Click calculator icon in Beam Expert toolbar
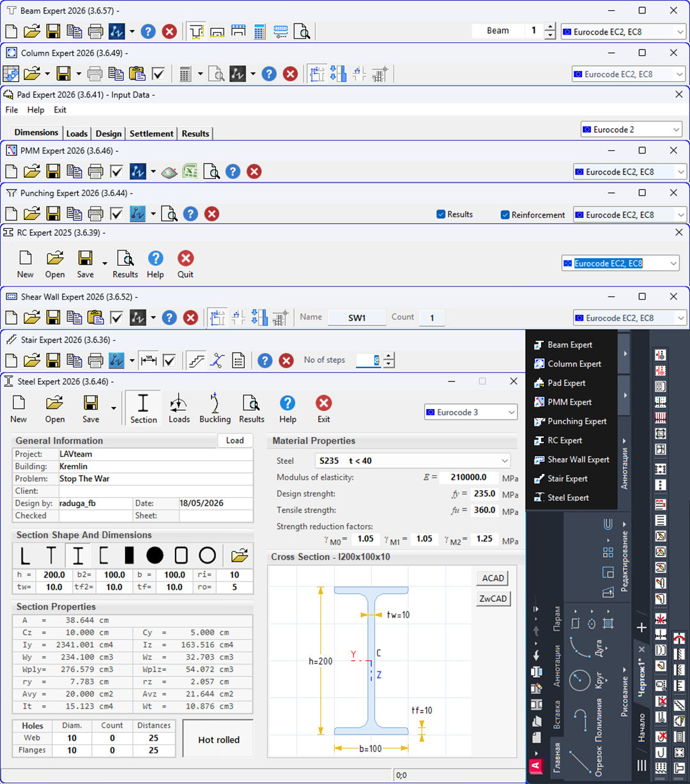This screenshot has width=690, height=784. click(259, 31)
